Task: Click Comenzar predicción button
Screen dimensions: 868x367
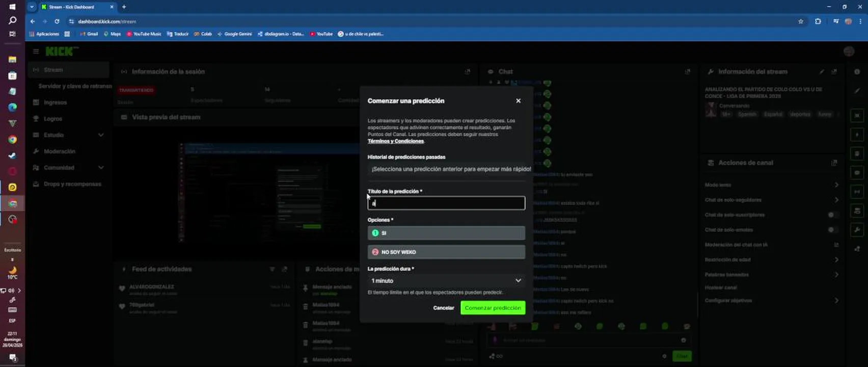Action: pos(493,308)
